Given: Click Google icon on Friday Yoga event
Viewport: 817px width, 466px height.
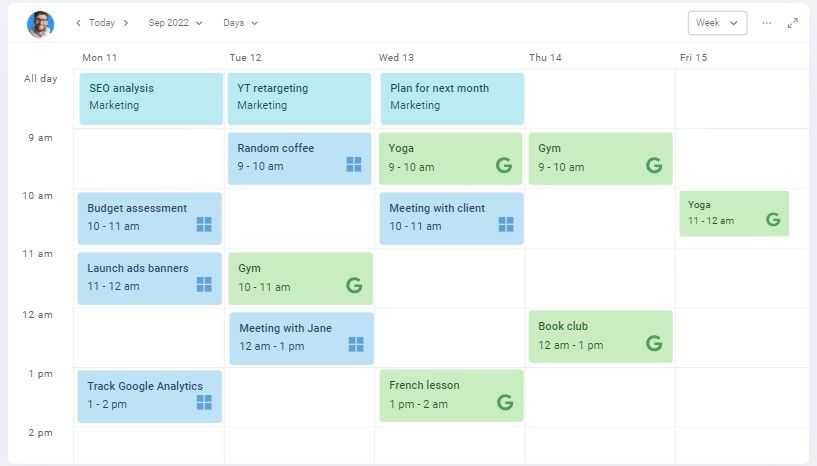Looking at the screenshot, I should pos(773,219).
